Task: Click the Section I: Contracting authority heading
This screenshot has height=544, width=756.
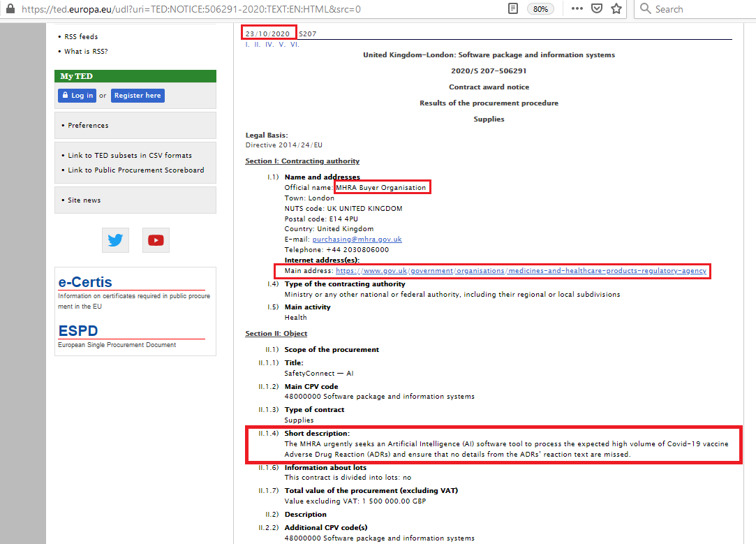Action: pyautogui.click(x=302, y=161)
